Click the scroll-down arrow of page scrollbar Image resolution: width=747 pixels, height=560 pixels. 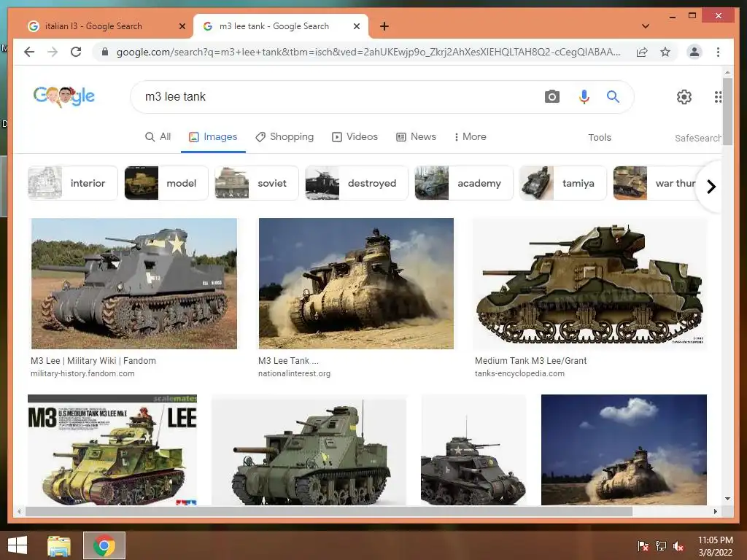(727, 499)
